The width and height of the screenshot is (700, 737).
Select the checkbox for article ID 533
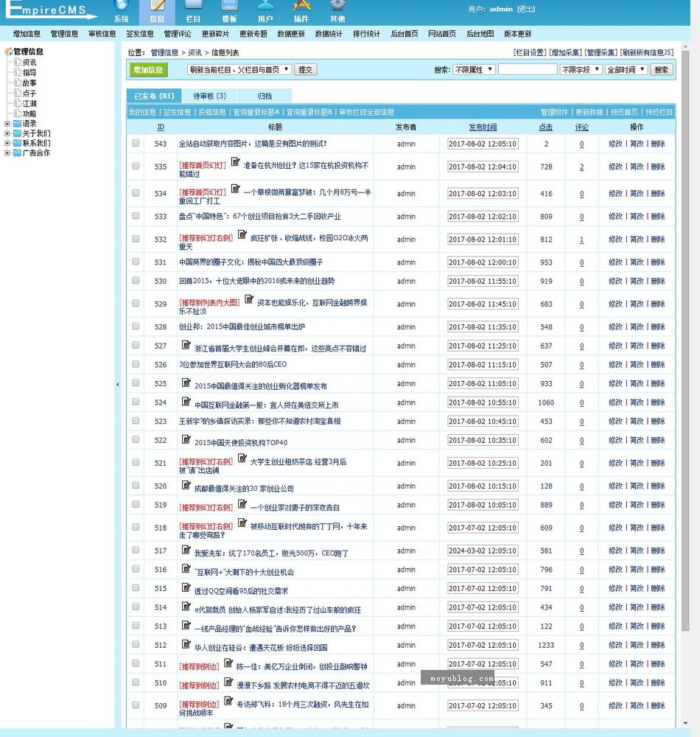136,216
